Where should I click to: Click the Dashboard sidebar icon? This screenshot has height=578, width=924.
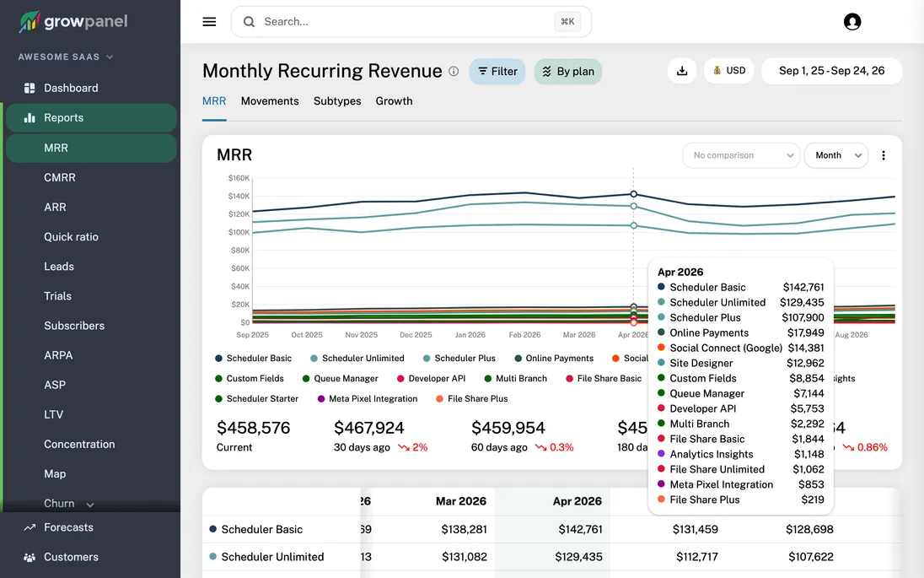click(x=29, y=88)
